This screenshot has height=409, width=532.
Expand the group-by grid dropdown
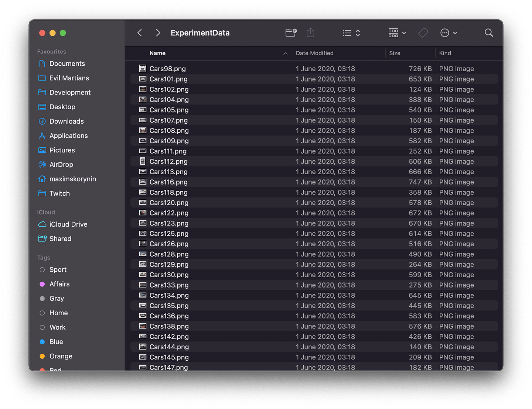click(397, 33)
